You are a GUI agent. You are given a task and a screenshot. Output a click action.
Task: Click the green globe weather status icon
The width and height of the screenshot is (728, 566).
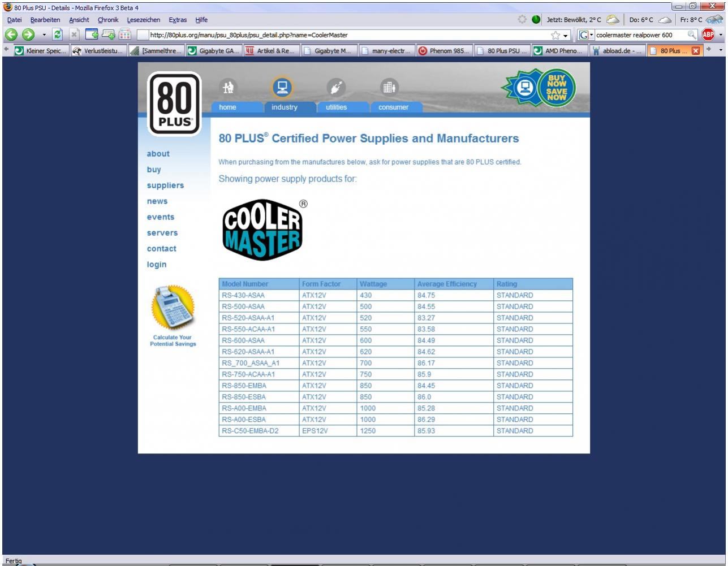[536, 20]
